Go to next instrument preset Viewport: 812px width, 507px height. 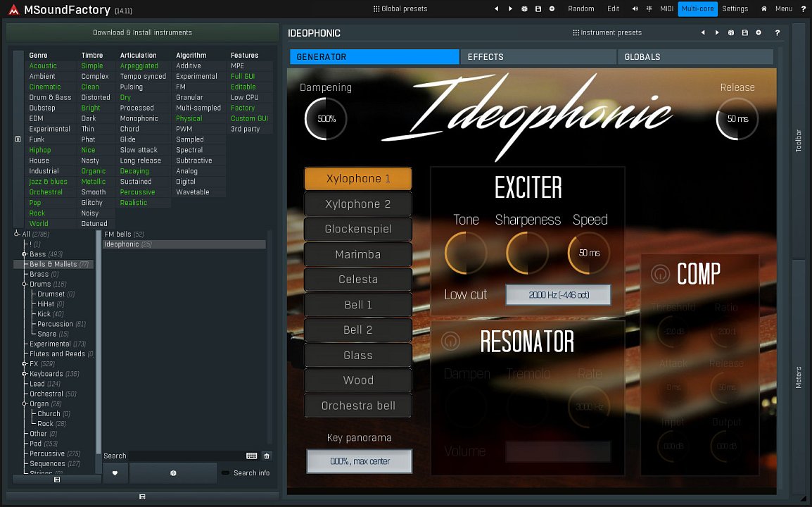pyautogui.click(x=717, y=32)
